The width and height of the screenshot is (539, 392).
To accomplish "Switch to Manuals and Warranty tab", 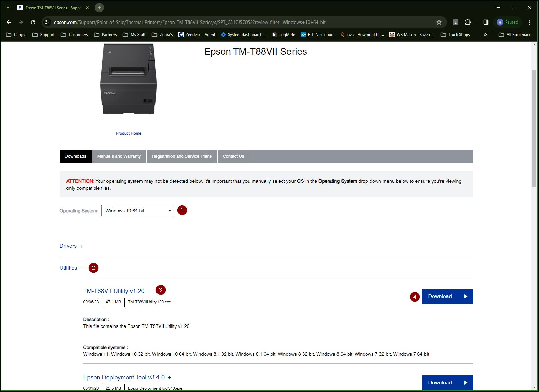I will point(119,156).
